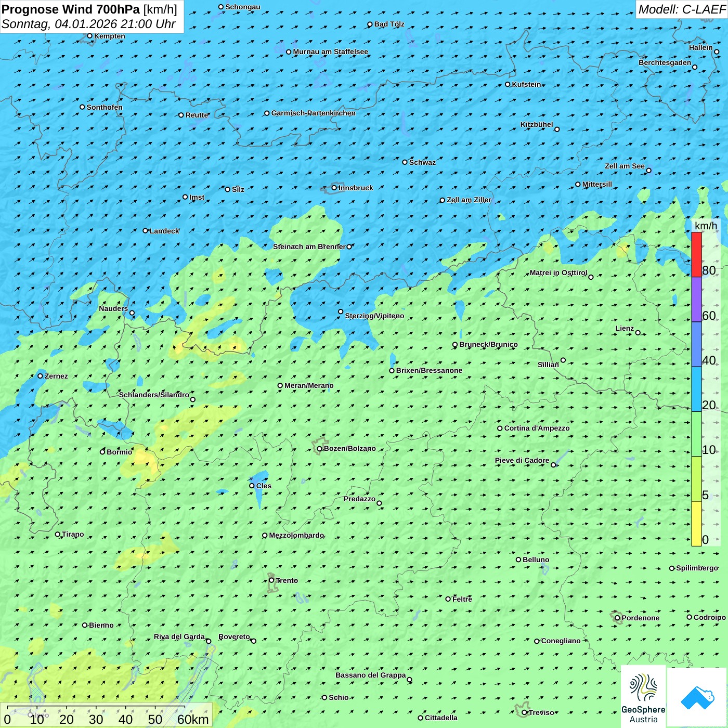Click the 'Prognose Wind 700hPa' title
The image size is (728, 728).
pos(71,9)
